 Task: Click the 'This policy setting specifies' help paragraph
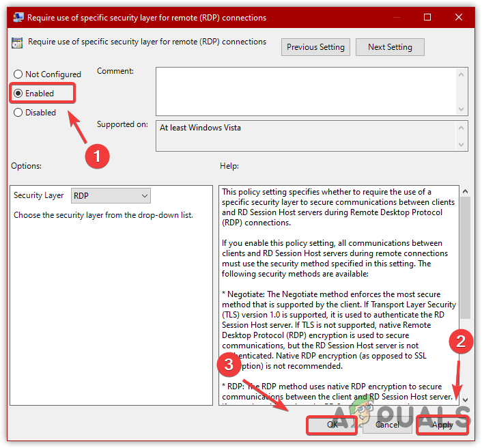pos(338,207)
